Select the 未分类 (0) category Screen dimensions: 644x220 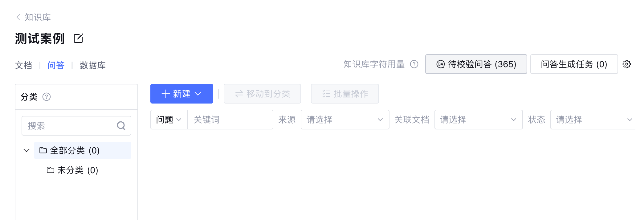pyautogui.click(x=78, y=170)
